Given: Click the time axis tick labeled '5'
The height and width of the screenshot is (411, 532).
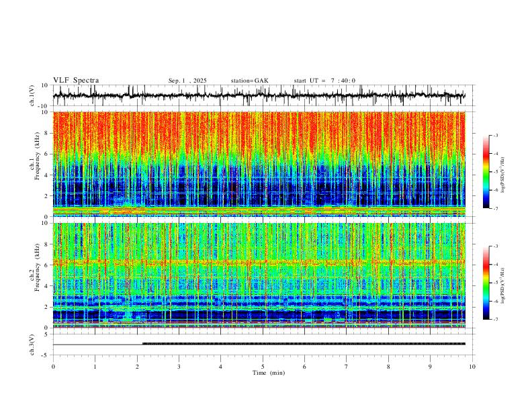Looking at the screenshot, I should [263, 367].
